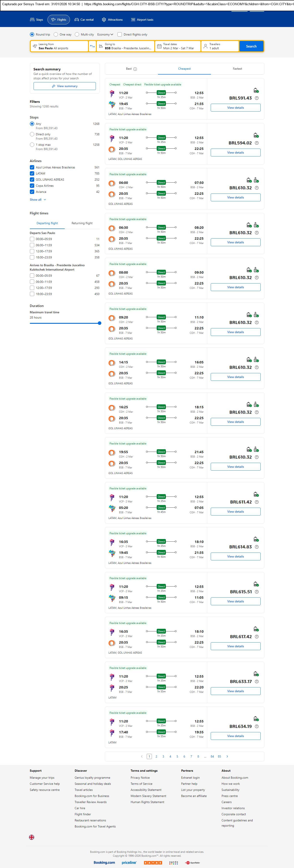The width and height of the screenshot is (294, 868).
Task: Switch to the Returning flight tab
Action: (82, 223)
